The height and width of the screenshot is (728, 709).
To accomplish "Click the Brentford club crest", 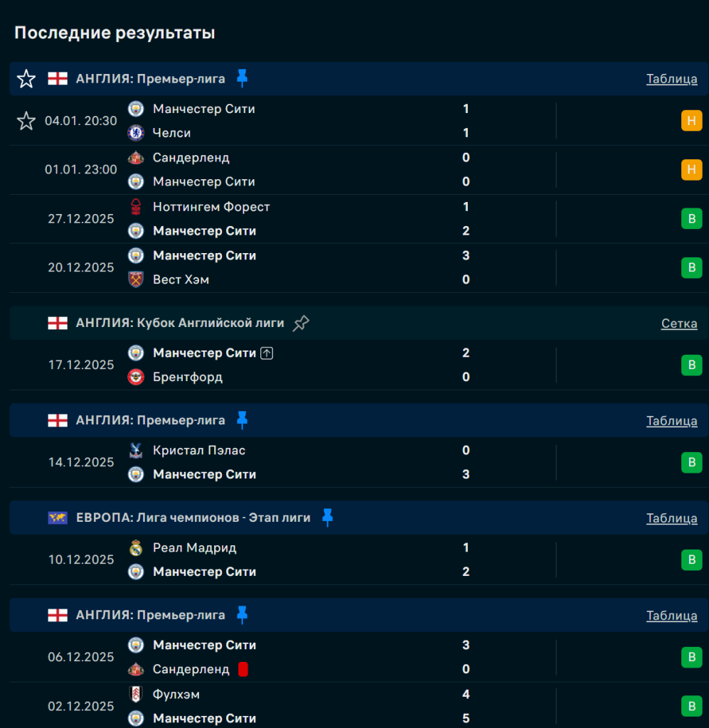I will 136,377.
